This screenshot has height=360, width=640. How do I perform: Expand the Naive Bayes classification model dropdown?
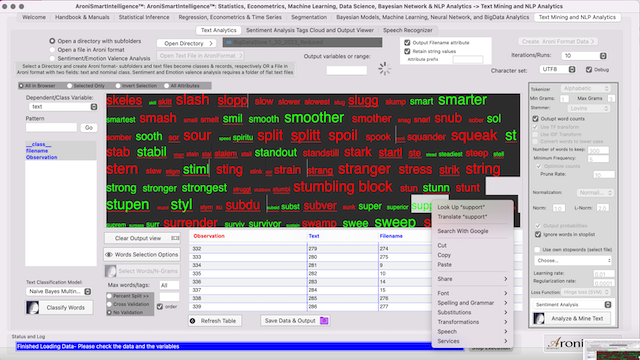59,291
